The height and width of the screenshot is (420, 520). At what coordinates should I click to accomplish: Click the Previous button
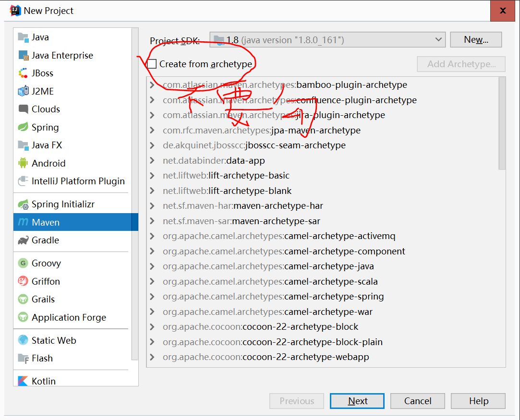click(297, 401)
